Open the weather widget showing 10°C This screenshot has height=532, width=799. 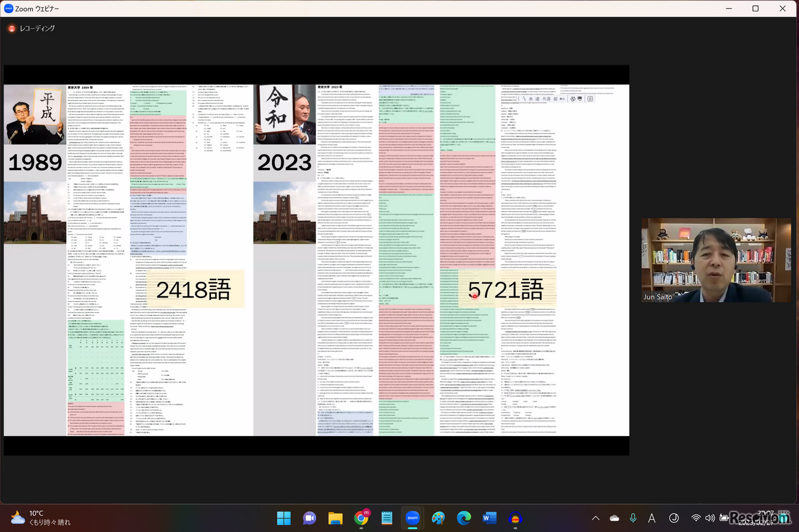click(41, 518)
